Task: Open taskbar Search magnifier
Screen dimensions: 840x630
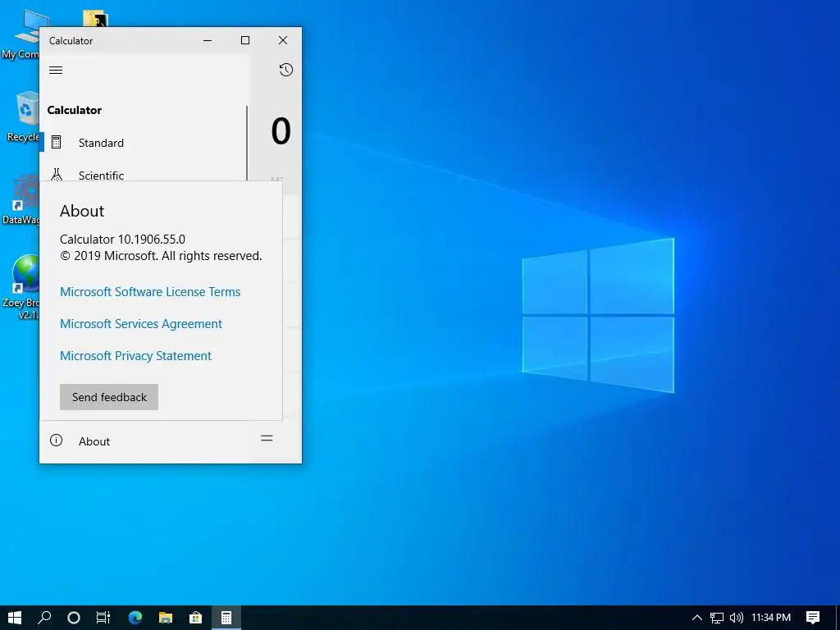Action: tap(44, 618)
